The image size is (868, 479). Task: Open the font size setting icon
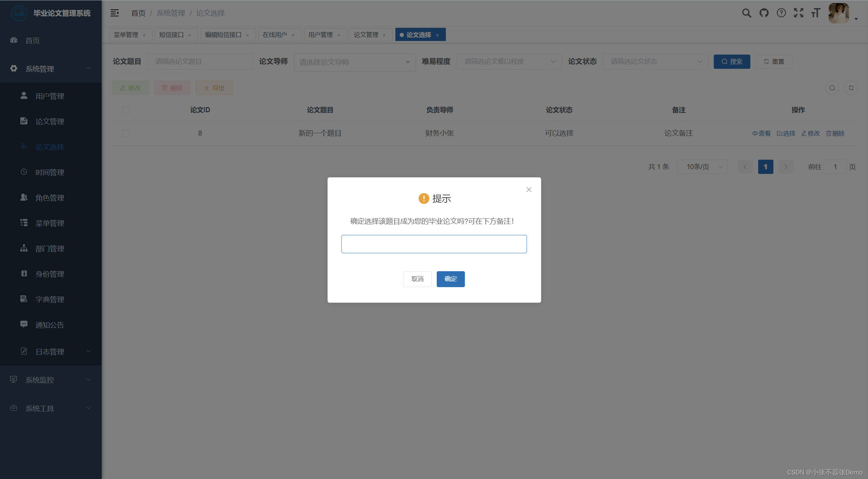click(816, 13)
